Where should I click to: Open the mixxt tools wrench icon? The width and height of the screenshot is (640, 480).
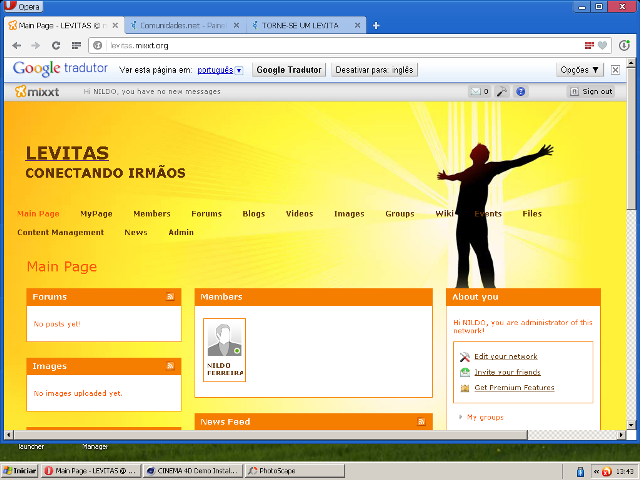coord(502,91)
